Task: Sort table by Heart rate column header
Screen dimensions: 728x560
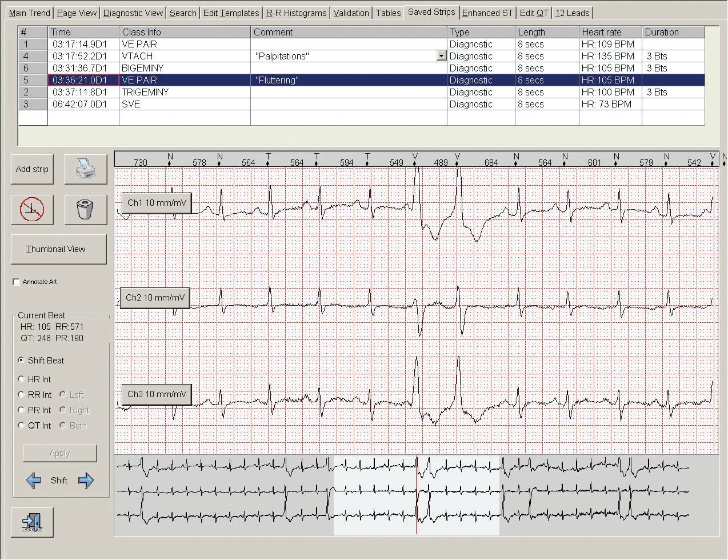Action: pyautogui.click(x=609, y=33)
